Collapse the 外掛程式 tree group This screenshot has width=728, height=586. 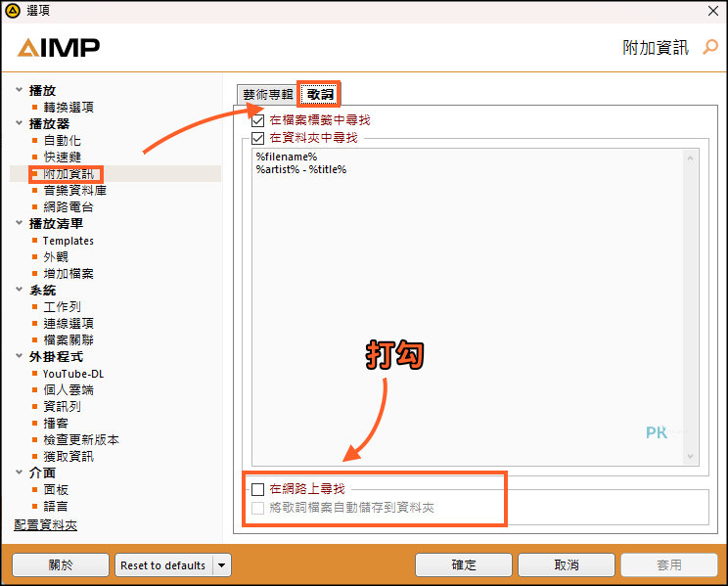coord(19,356)
